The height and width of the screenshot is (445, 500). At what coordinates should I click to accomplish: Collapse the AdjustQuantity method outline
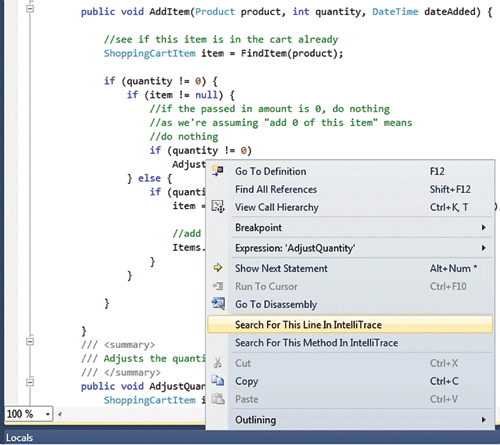(30, 382)
